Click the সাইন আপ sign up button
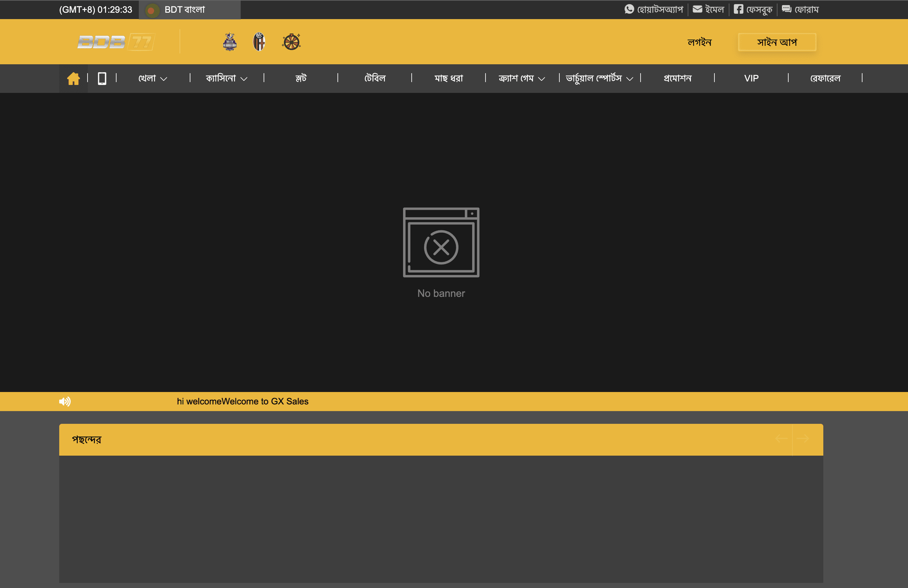This screenshot has width=908, height=588. tap(777, 42)
